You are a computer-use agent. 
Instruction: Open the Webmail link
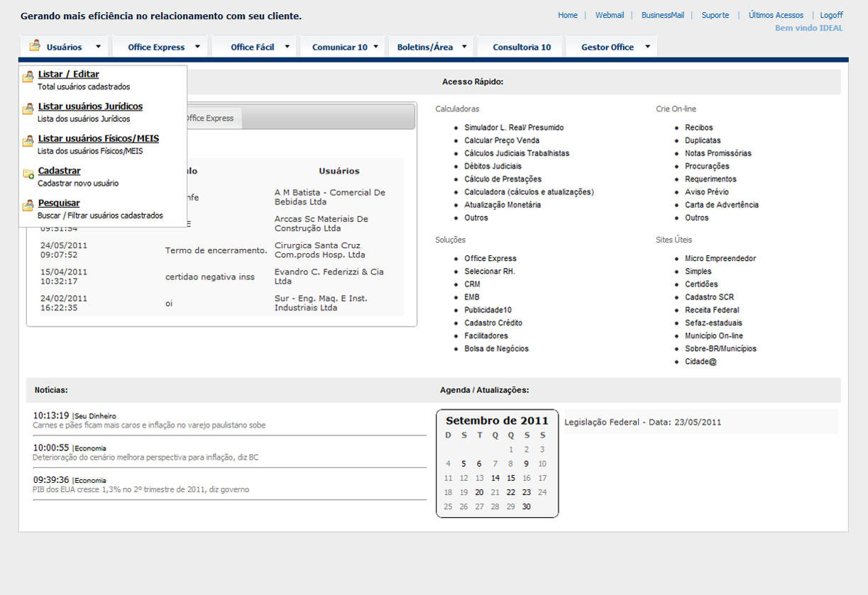tap(610, 15)
